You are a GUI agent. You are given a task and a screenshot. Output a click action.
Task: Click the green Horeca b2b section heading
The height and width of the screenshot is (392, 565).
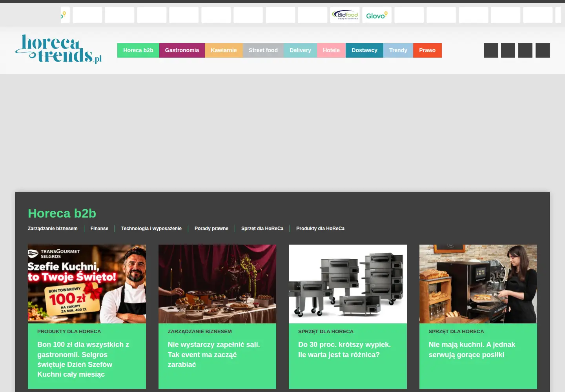tap(62, 213)
